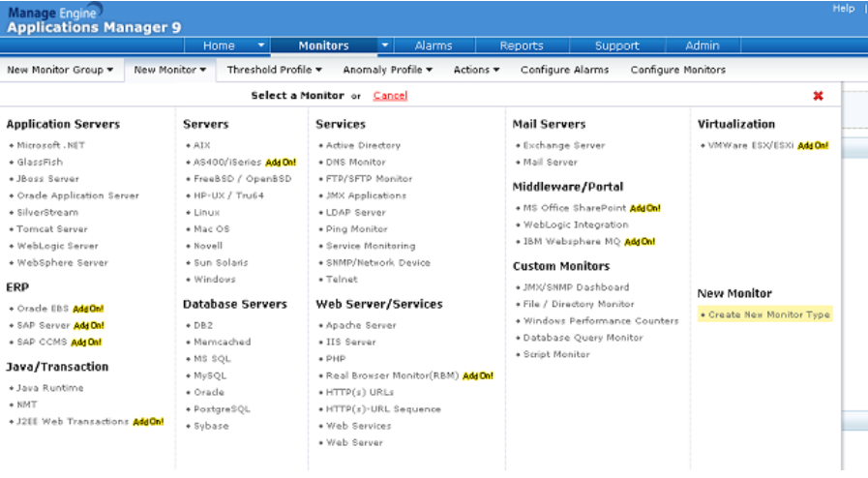Select Windows server monitor
This screenshot has height=478, width=868.
coord(215,280)
